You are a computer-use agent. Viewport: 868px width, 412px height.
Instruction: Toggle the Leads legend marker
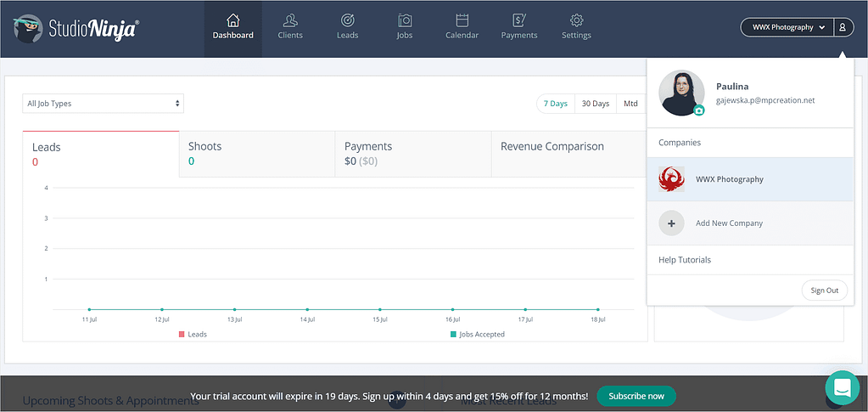click(181, 335)
